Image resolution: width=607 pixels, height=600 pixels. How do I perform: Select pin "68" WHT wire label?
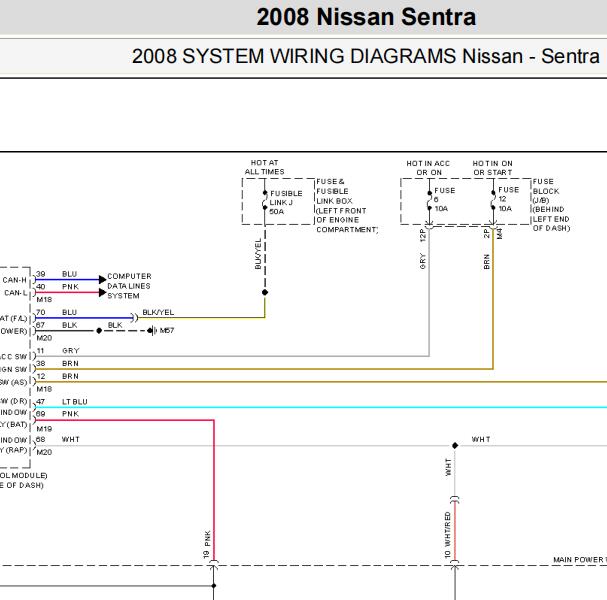(58, 439)
